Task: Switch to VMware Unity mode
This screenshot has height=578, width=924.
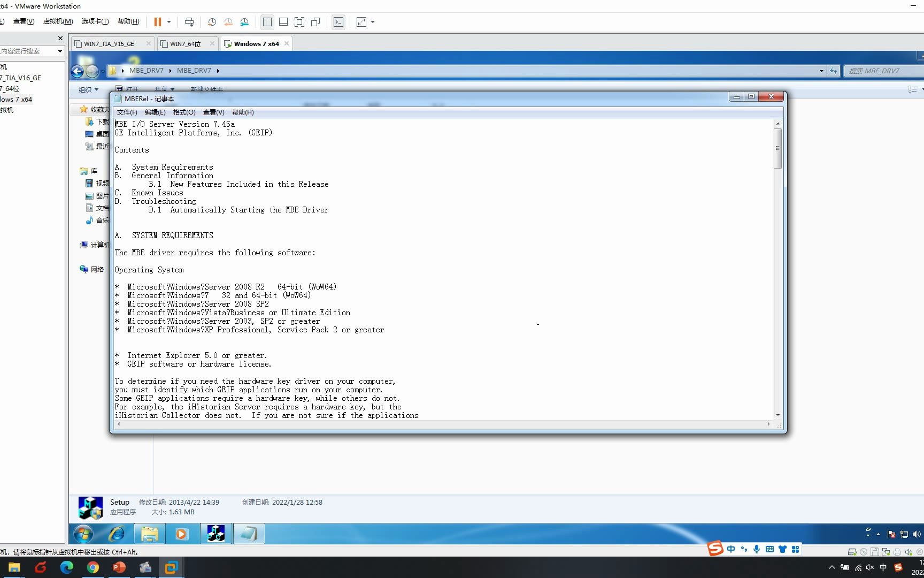Action: tap(315, 22)
